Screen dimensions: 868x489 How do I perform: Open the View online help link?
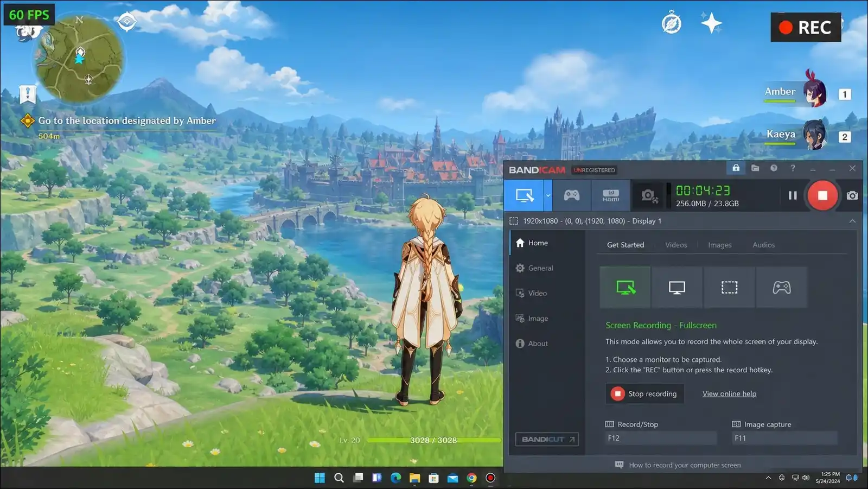(729, 393)
